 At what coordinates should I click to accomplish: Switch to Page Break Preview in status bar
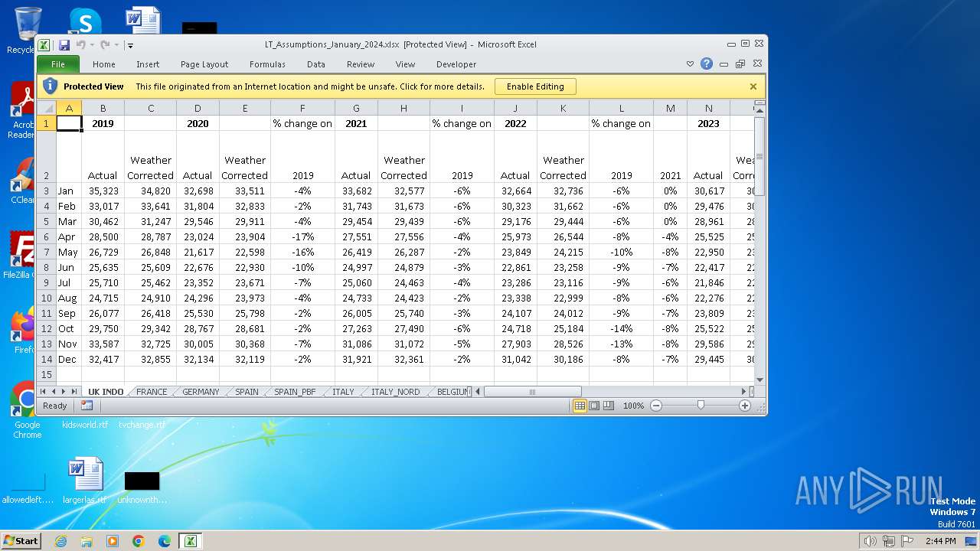[608, 406]
